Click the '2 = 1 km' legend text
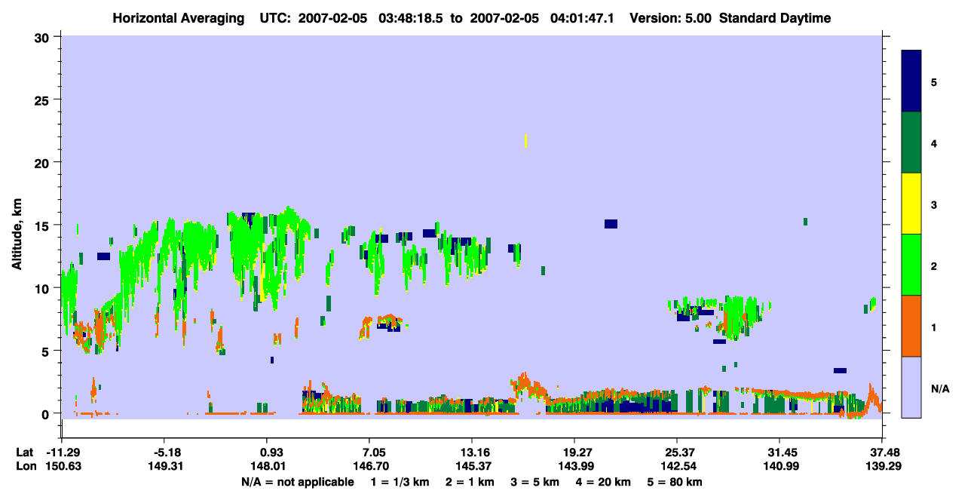The image size is (980, 503). point(470,482)
